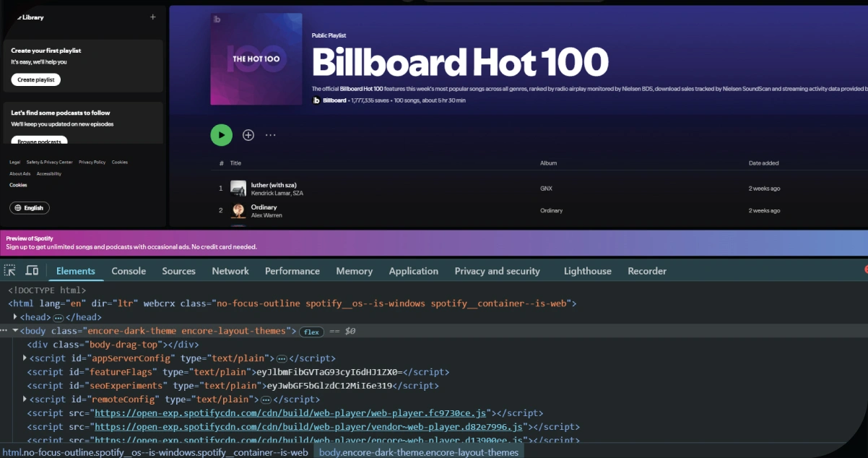Add Billboard Hot 100 using the plus circle icon

[248, 135]
